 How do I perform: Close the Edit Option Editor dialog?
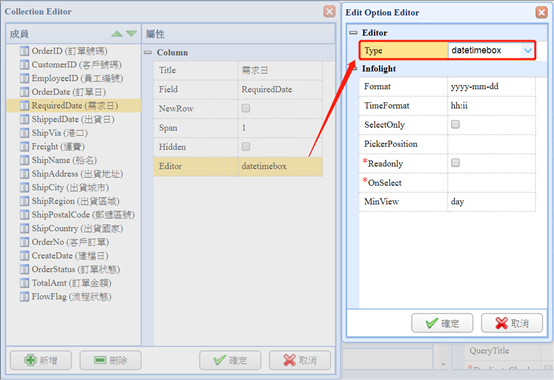pyautogui.click(x=542, y=12)
